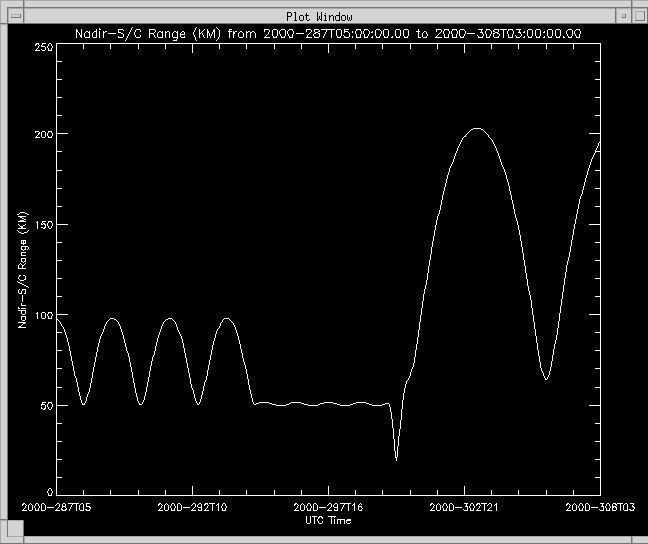The width and height of the screenshot is (648, 544).
Task: Click the highest peak of the curve near 200 km
Action: click(x=477, y=128)
